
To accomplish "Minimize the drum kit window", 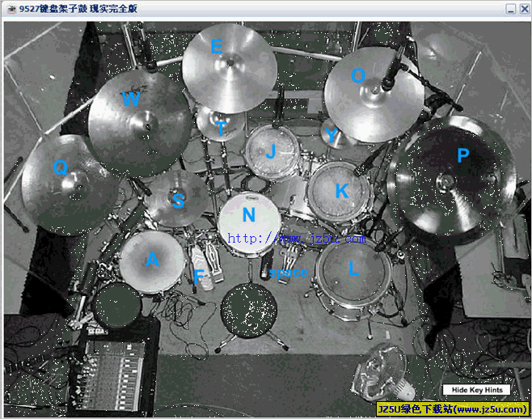I will [511, 8].
